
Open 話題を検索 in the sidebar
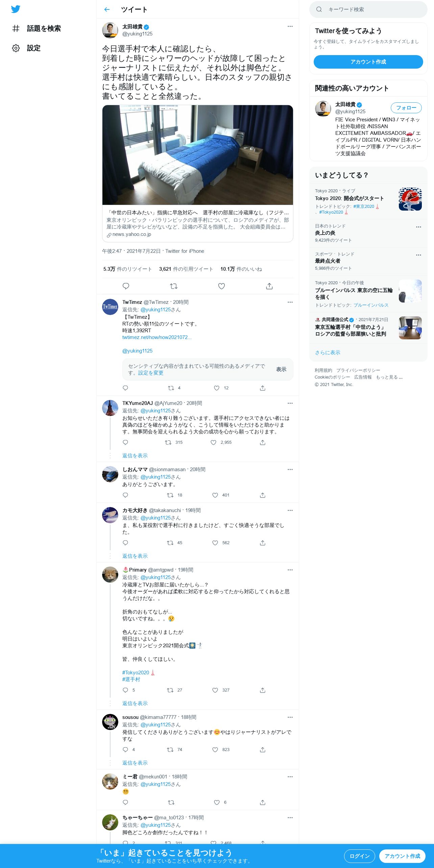click(37, 28)
